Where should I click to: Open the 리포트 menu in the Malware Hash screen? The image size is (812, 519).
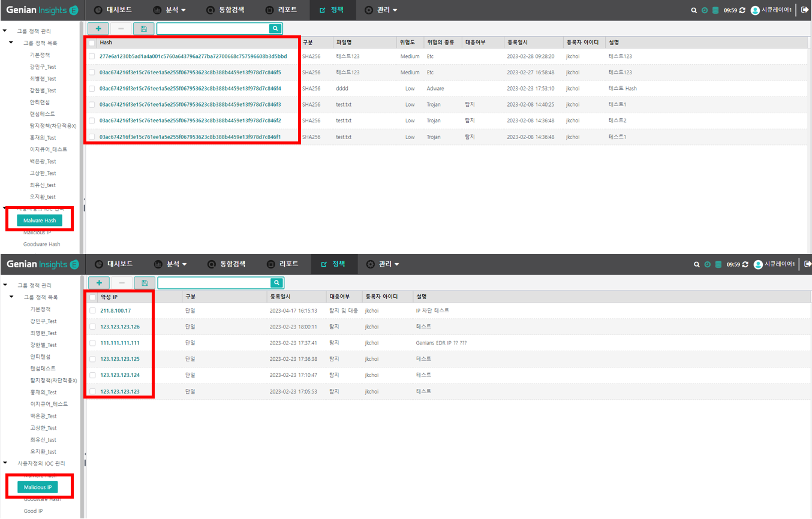(281, 10)
